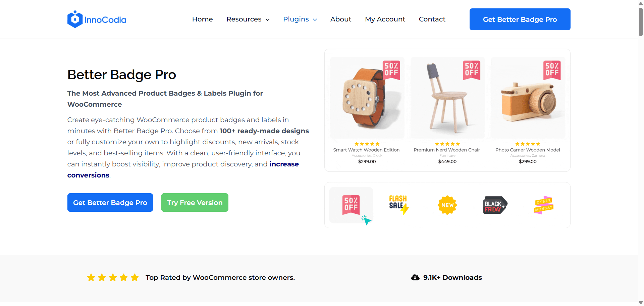
Task: Click the InnoCodia hexagon logo icon
Action: click(x=75, y=19)
